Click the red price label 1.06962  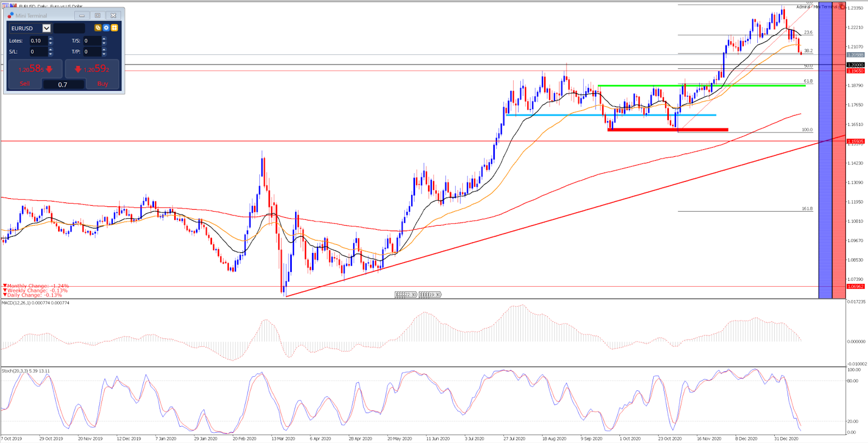(856, 286)
